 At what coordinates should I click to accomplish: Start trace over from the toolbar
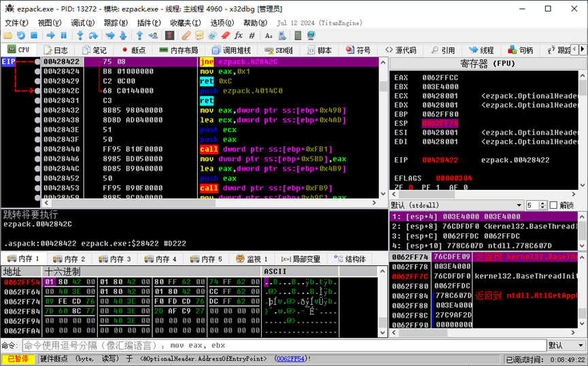click(x=123, y=35)
